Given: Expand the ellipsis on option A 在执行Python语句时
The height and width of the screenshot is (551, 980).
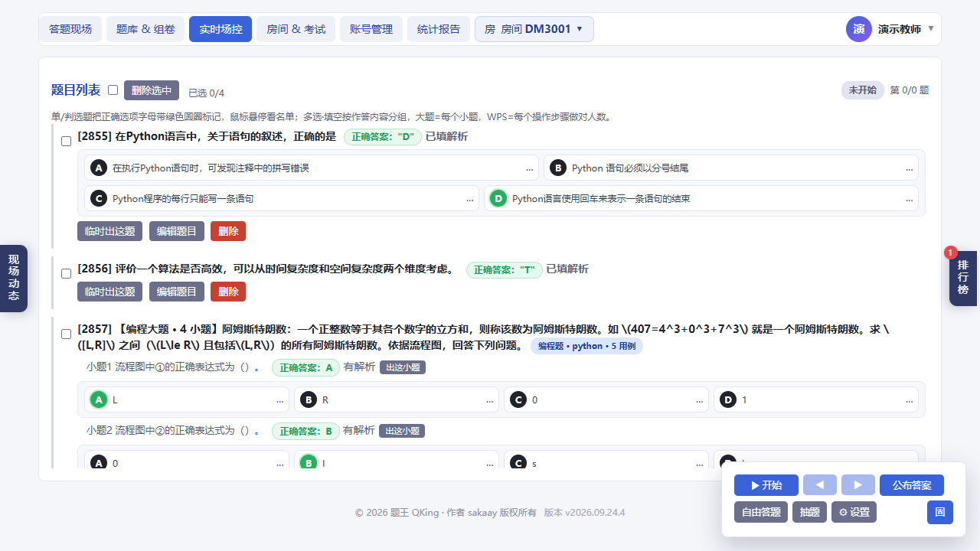Looking at the screenshot, I should click(530, 168).
